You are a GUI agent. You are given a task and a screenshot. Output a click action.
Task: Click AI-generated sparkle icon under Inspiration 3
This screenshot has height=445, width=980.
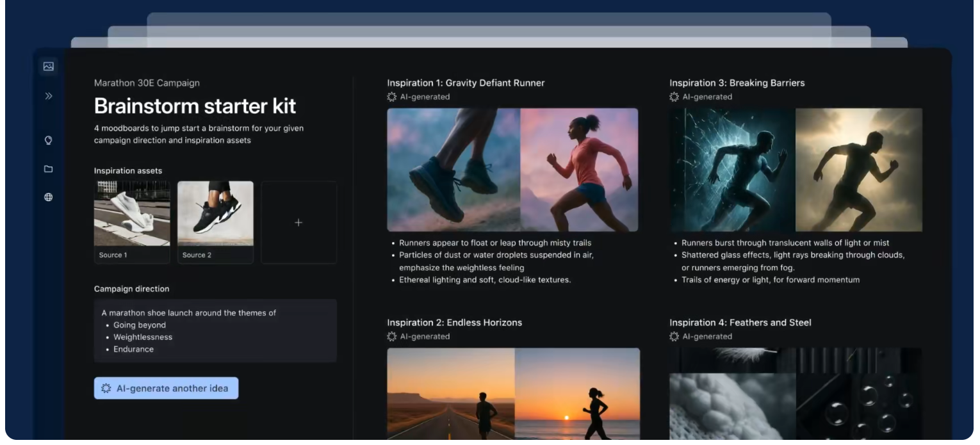pyautogui.click(x=674, y=97)
